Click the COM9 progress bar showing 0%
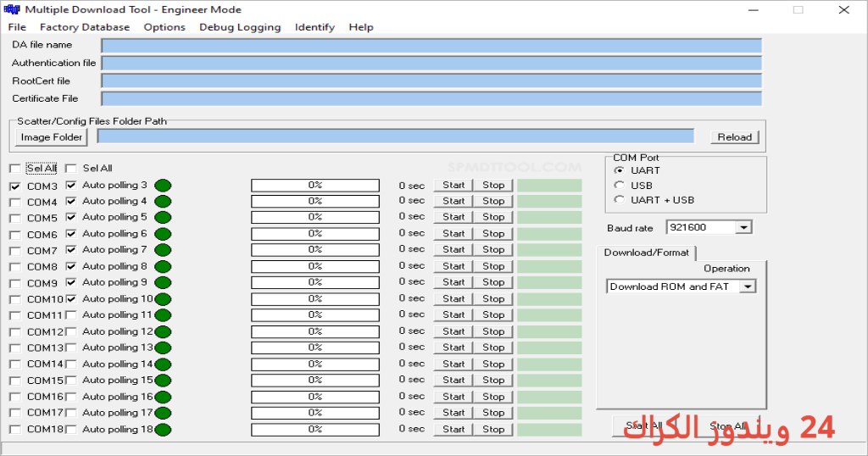This screenshot has width=868, height=456. click(x=315, y=282)
